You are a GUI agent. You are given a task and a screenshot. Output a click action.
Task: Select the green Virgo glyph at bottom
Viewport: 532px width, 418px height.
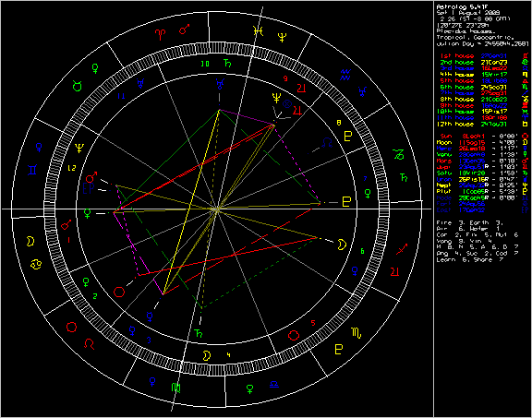(175, 388)
